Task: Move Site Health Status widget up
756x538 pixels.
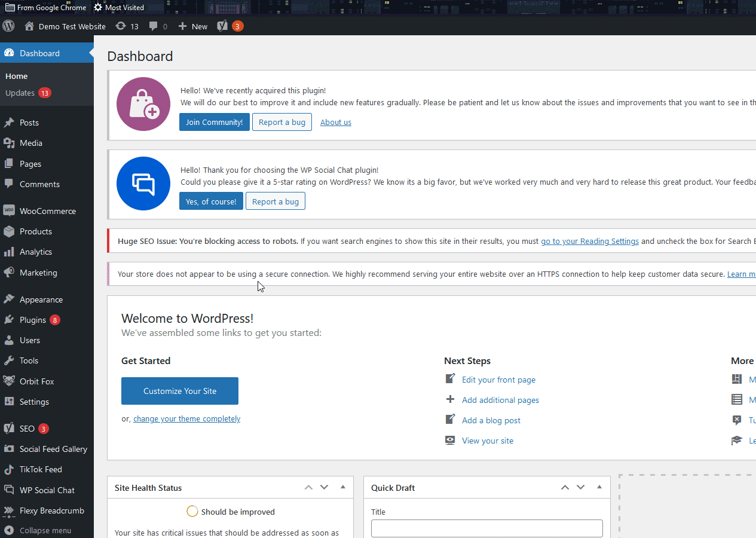Action: [x=308, y=487]
